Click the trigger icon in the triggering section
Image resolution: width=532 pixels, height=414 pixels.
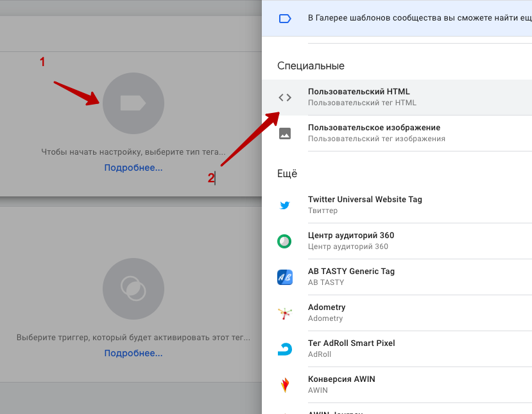coord(133,289)
